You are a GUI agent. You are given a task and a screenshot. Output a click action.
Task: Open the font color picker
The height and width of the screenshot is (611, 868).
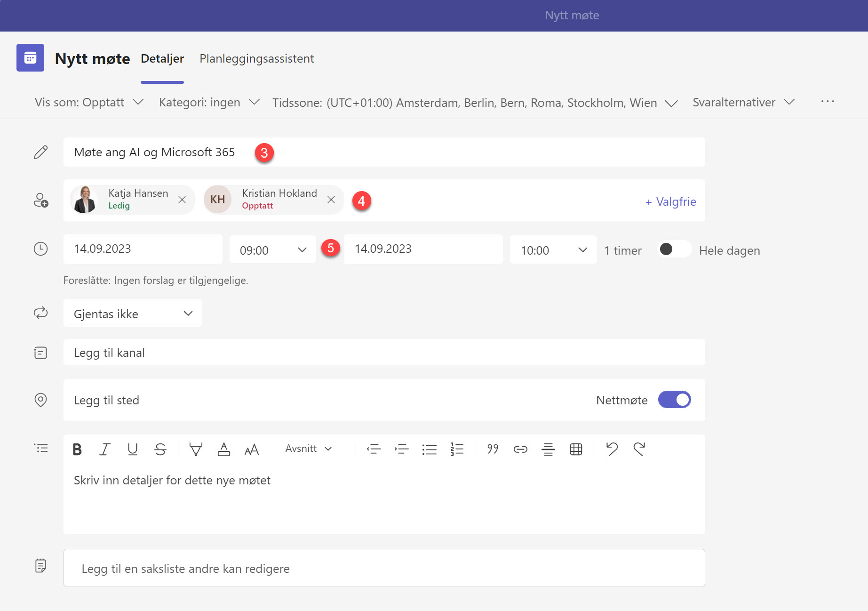pyautogui.click(x=224, y=449)
